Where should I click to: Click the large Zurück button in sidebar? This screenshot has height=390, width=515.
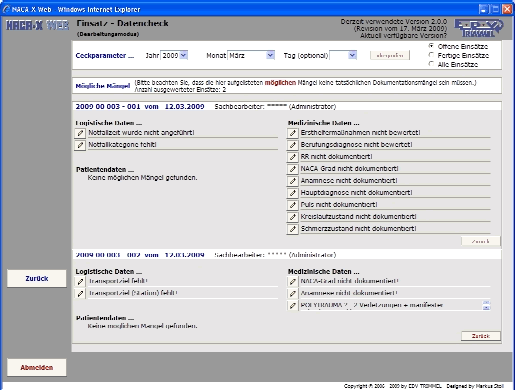click(37, 278)
